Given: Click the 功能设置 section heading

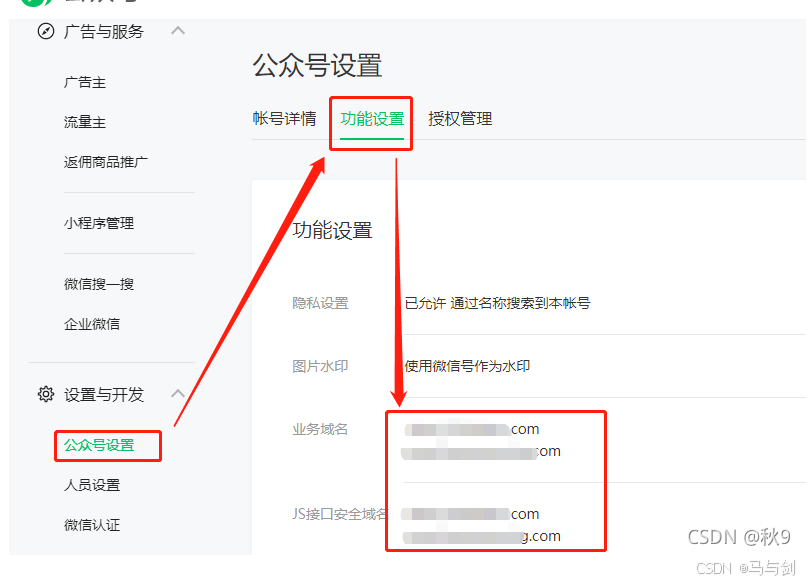Looking at the screenshot, I should 332,230.
